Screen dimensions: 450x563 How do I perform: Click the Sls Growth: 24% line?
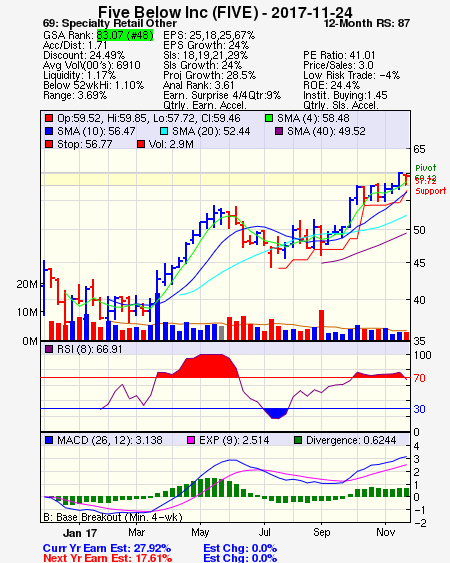pyautogui.click(x=203, y=65)
